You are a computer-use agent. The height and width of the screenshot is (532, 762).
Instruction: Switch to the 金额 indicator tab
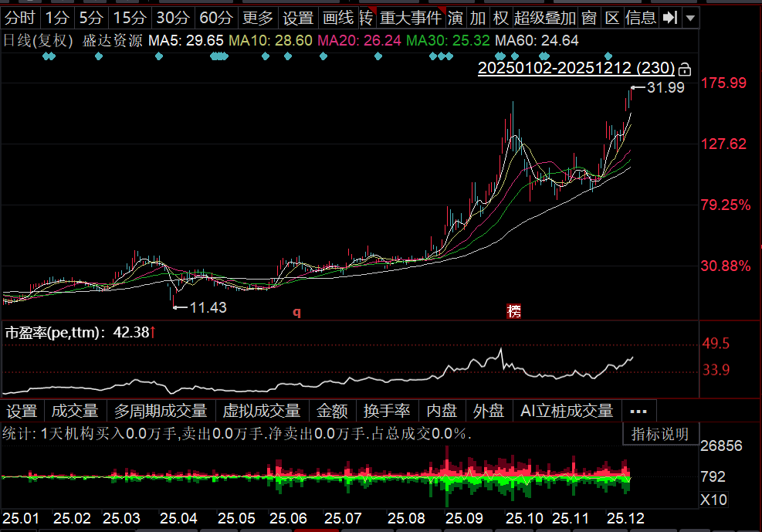(333, 411)
